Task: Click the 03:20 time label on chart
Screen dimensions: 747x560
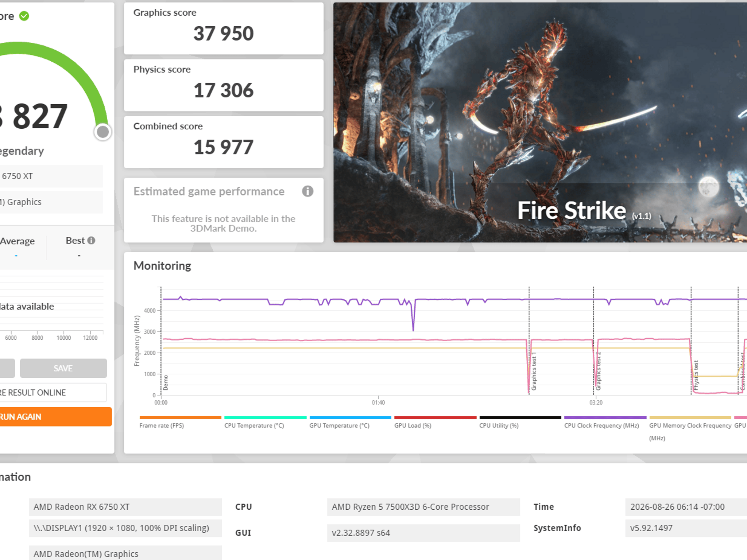Action: point(596,402)
